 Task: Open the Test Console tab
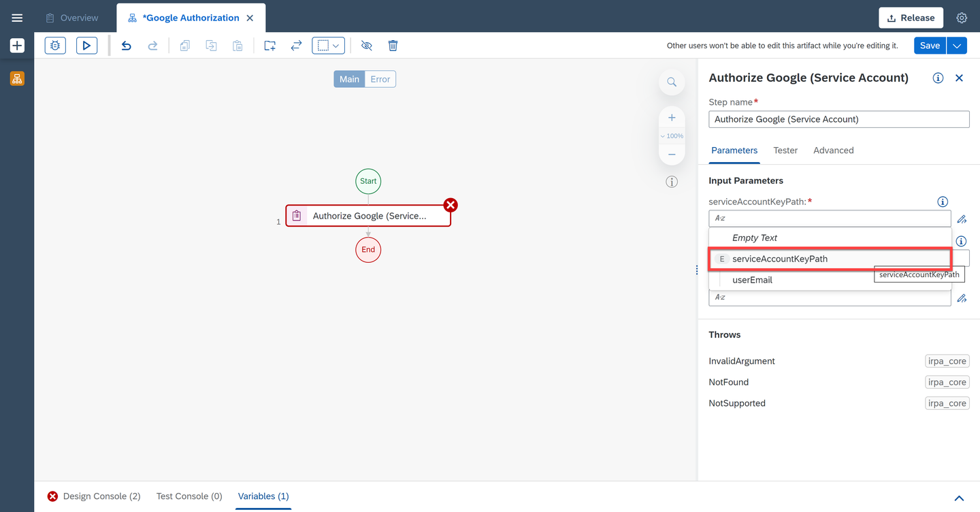[189, 496]
